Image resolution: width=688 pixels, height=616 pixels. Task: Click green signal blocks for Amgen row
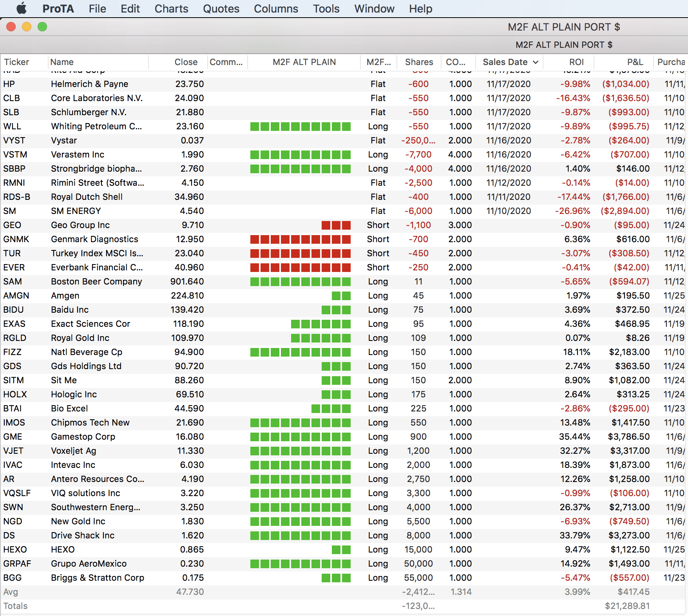(x=341, y=296)
